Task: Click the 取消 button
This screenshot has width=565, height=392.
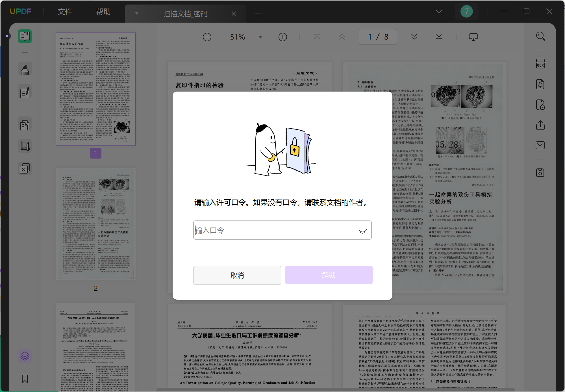Action: tap(237, 275)
